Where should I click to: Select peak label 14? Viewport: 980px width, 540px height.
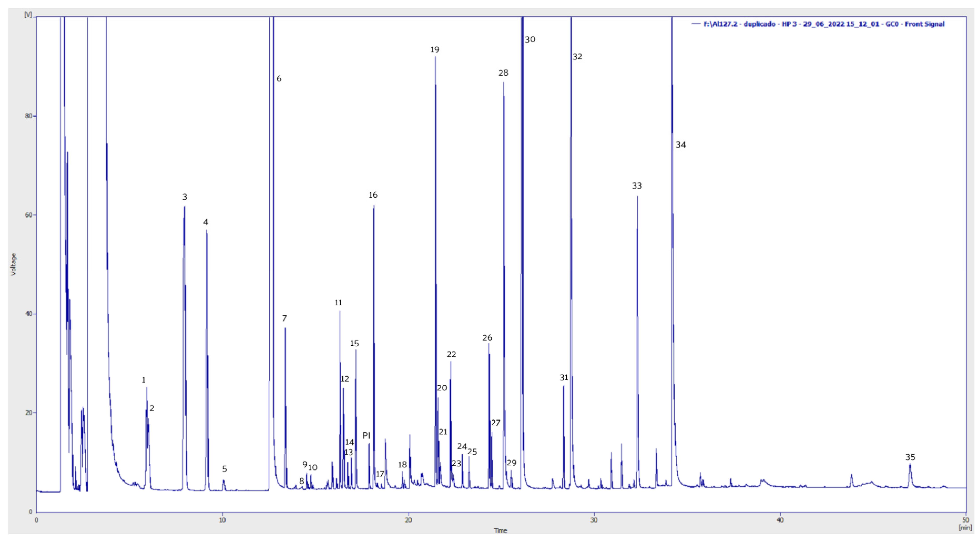click(350, 442)
